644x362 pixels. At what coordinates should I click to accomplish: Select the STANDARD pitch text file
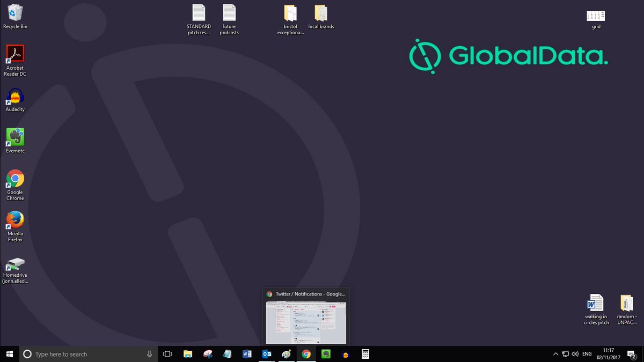click(199, 20)
